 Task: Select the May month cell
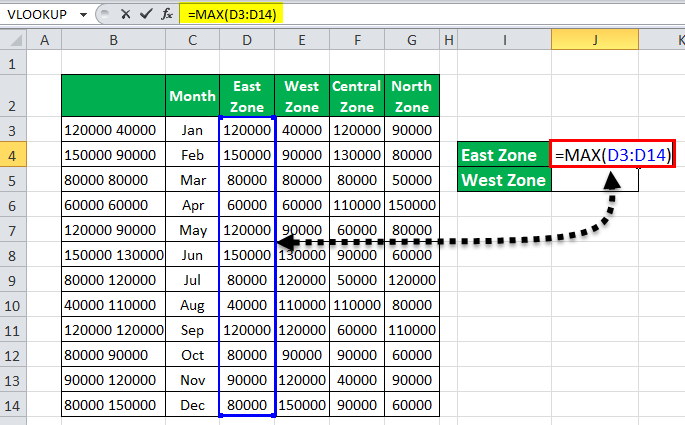(x=192, y=230)
